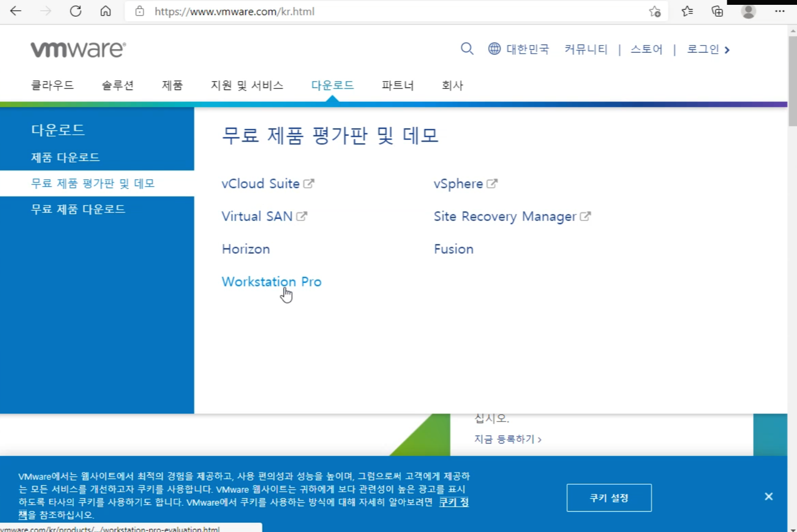This screenshot has height=532, width=797.
Task: Click 지금 등록하기 link
Action: [x=508, y=439]
